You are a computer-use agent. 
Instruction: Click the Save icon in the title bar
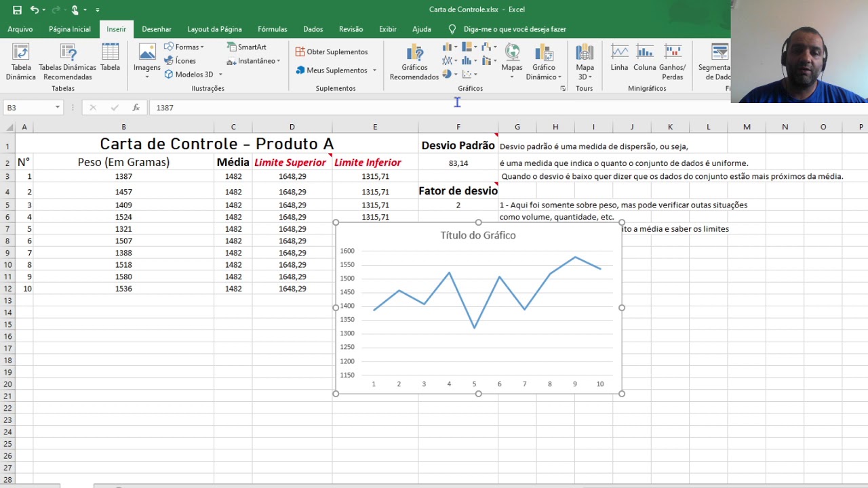click(17, 10)
